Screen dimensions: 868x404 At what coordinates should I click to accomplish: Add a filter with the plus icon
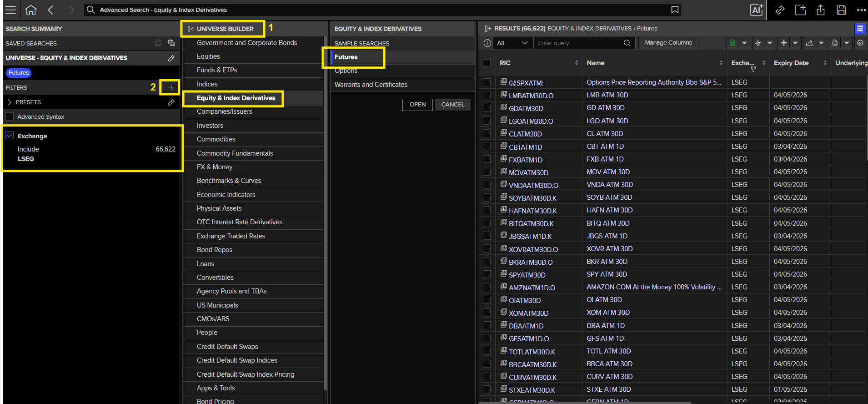click(171, 87)
